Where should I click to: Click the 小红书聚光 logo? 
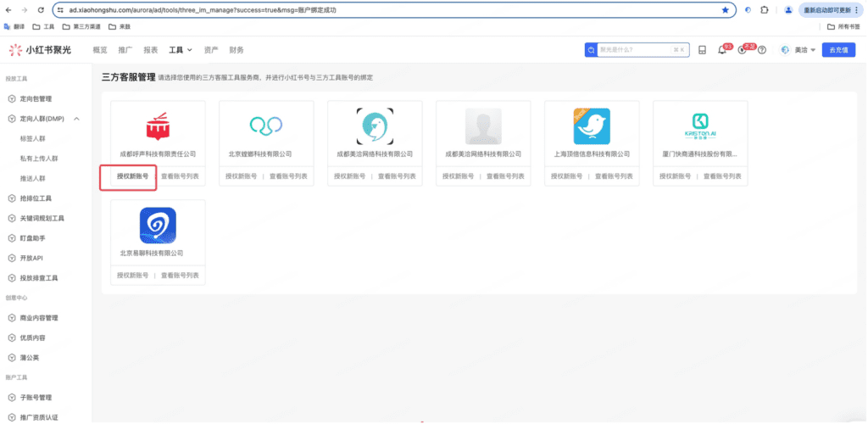41,50
